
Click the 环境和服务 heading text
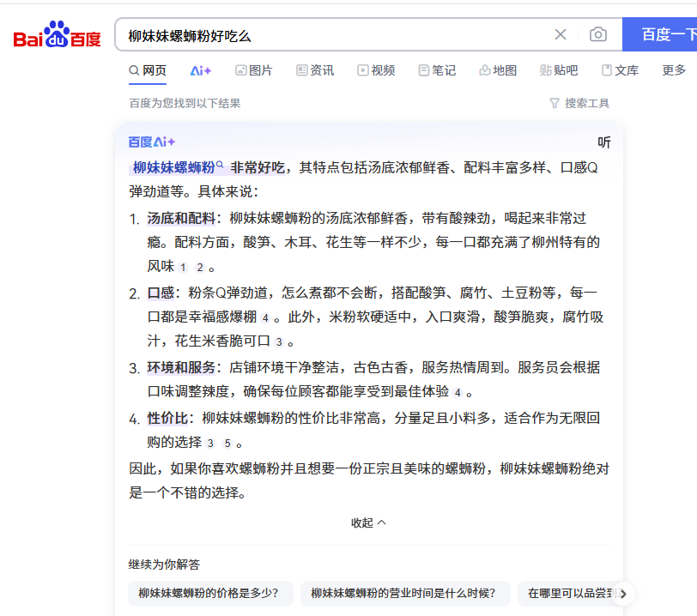(181, 367)
